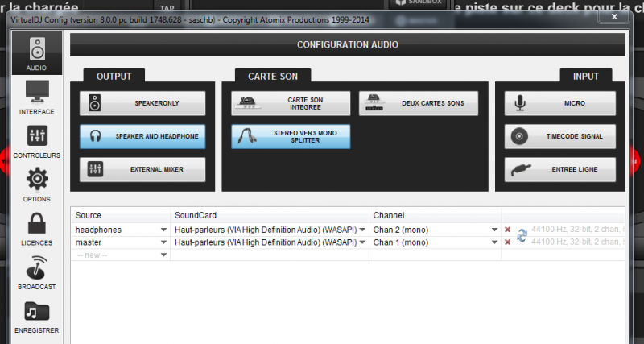644x344 pixels.
Task: Choose Carte Son Integree option
Action: 291,103
